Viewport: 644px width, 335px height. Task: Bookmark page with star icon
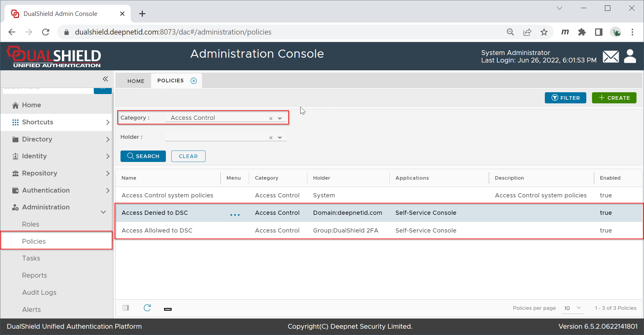pos(544,32)
